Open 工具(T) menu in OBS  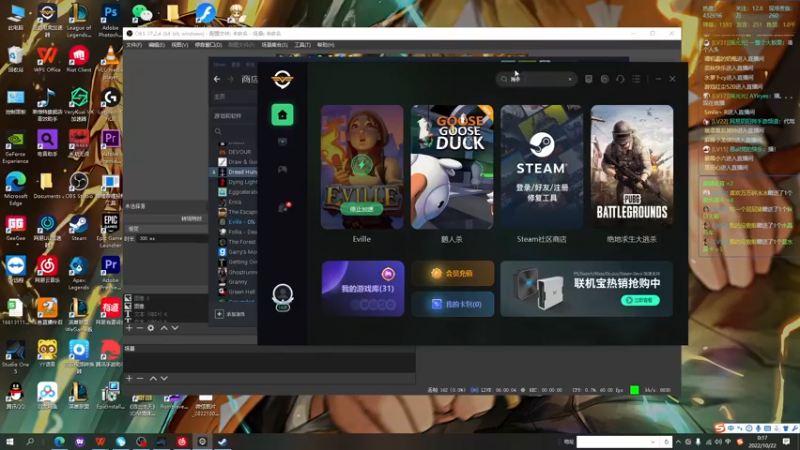tap(303, 45)
